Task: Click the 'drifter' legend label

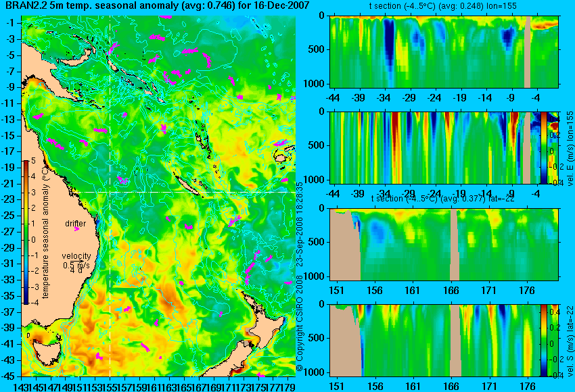Action: (76, 224)
